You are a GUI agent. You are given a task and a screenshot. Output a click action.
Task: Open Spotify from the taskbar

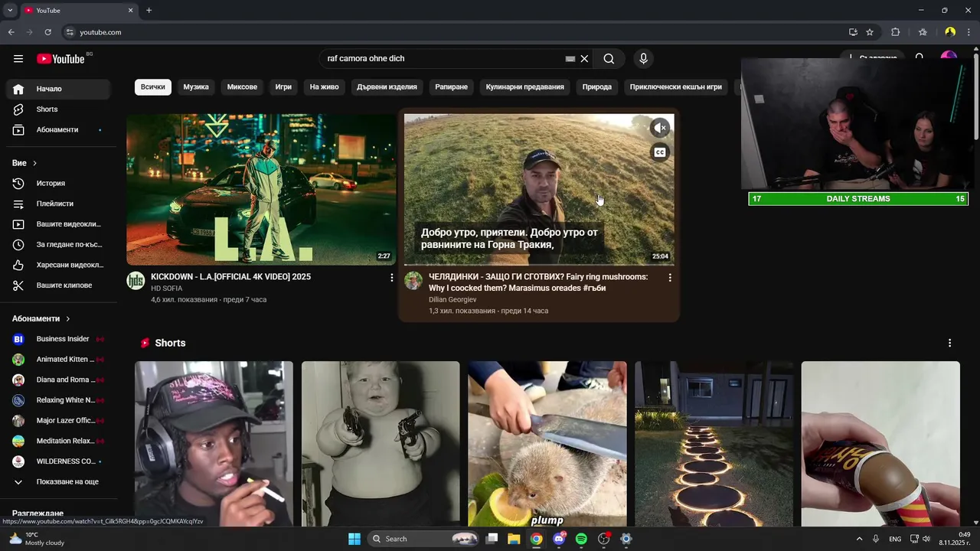pyautogui.click(x=581, y=539)
